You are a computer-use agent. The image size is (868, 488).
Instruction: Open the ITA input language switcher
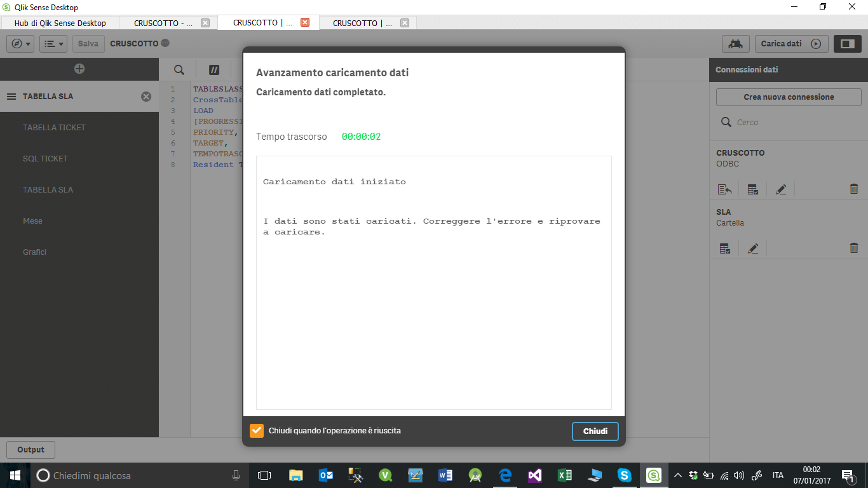778,475
